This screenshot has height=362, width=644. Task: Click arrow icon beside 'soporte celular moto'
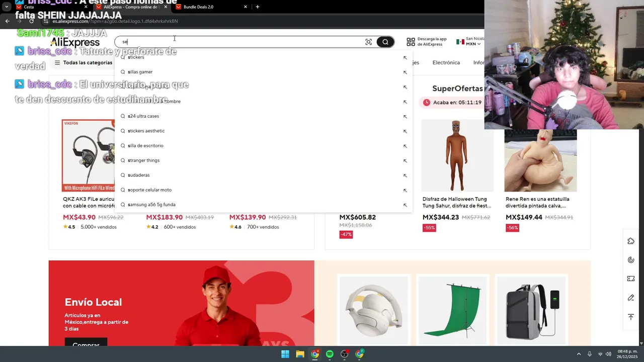[x=405, y=190]
